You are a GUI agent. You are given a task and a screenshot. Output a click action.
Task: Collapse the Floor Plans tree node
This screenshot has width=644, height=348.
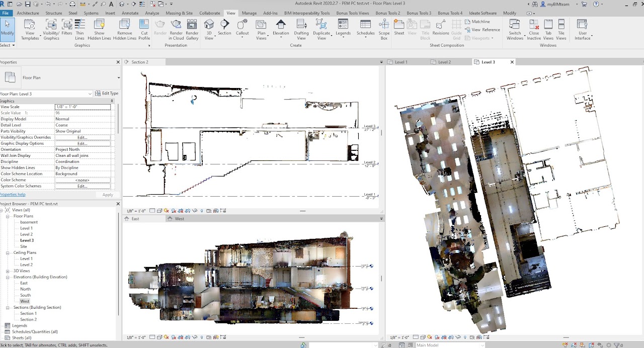tap(8, 216)
